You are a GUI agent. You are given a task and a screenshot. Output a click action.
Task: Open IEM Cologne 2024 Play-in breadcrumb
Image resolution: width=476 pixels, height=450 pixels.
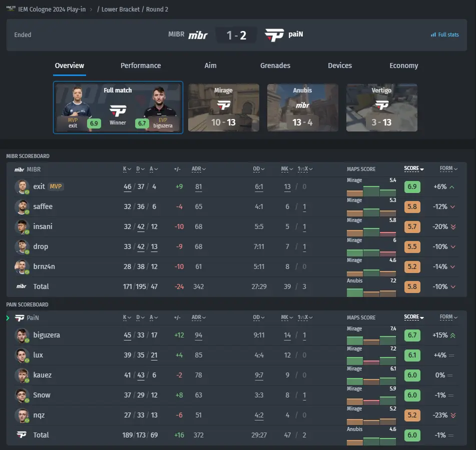52,9
